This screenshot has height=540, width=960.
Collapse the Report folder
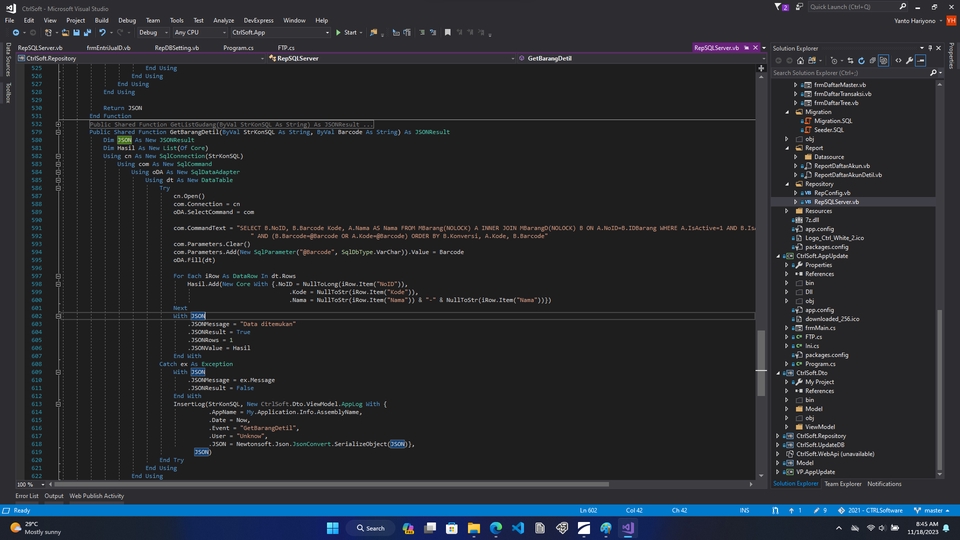[x=787, y=148]
